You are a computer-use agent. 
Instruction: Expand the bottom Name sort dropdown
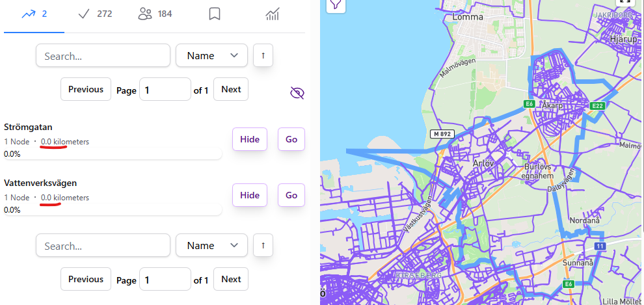point(211,246)
